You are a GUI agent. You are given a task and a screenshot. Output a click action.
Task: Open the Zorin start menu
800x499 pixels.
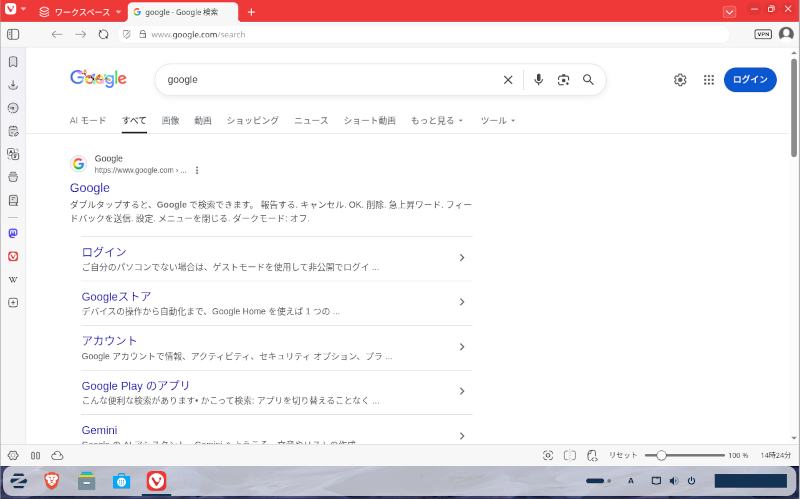coord(18,481)
